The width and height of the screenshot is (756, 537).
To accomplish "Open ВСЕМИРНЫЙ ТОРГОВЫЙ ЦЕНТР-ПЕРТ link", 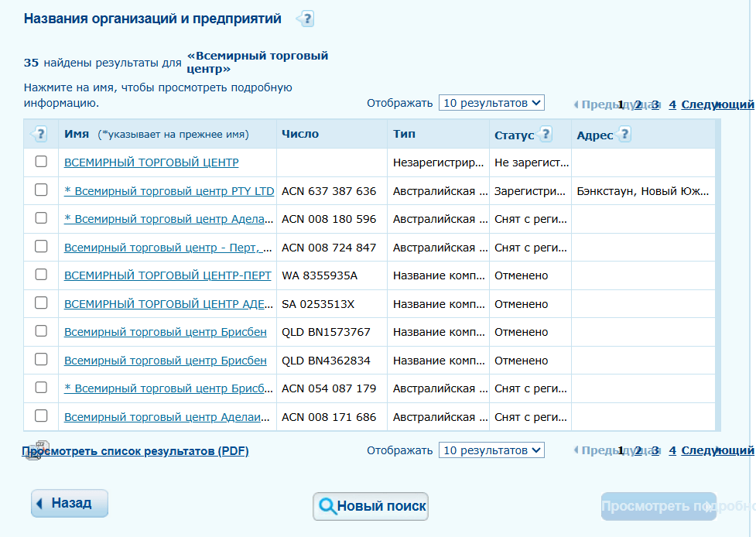I will 167,275.
